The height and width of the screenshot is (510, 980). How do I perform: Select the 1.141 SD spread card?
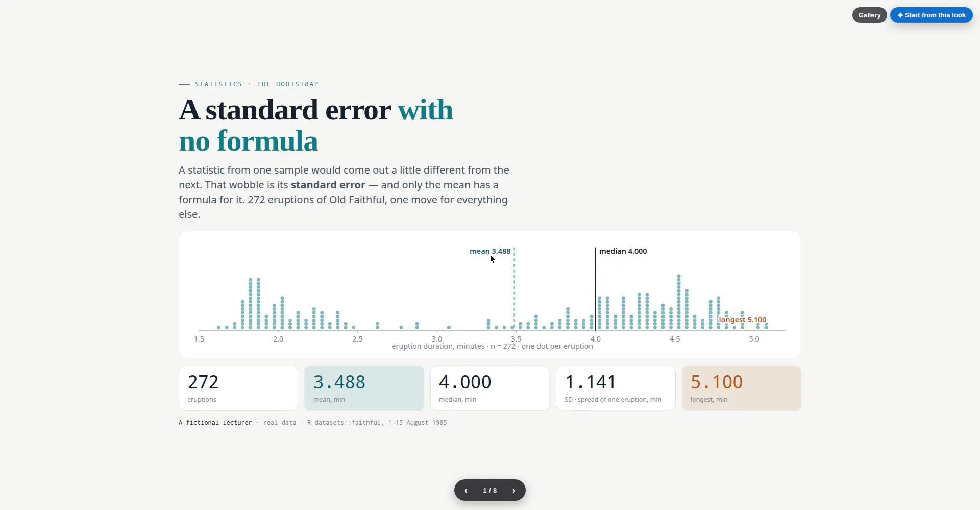click(x=616, y=388)
